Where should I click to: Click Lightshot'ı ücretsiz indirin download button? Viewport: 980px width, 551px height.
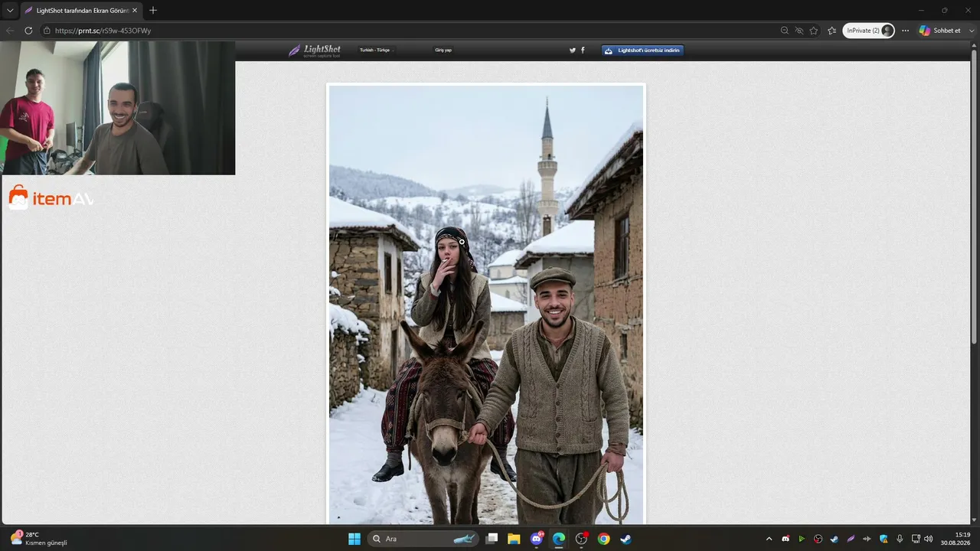tap(642, 51)
